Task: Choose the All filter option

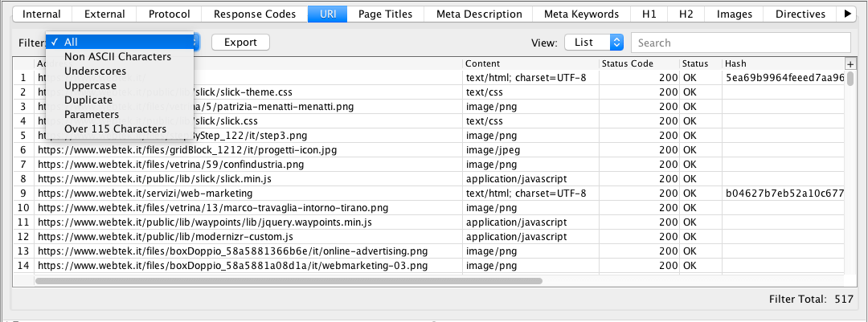Action: pyautogui.click(x=120, y=42)
